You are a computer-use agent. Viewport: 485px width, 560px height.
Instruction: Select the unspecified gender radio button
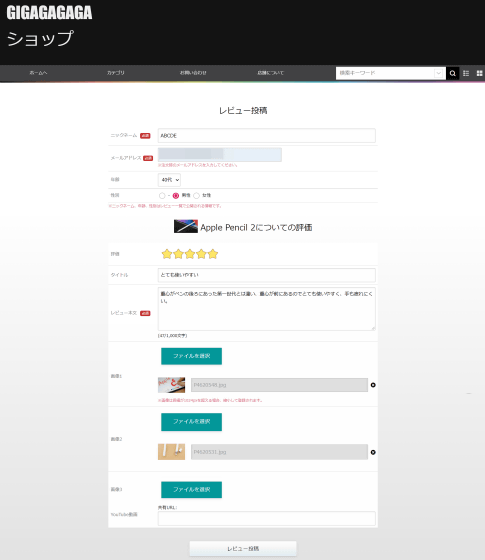click(x=162, y=196)
